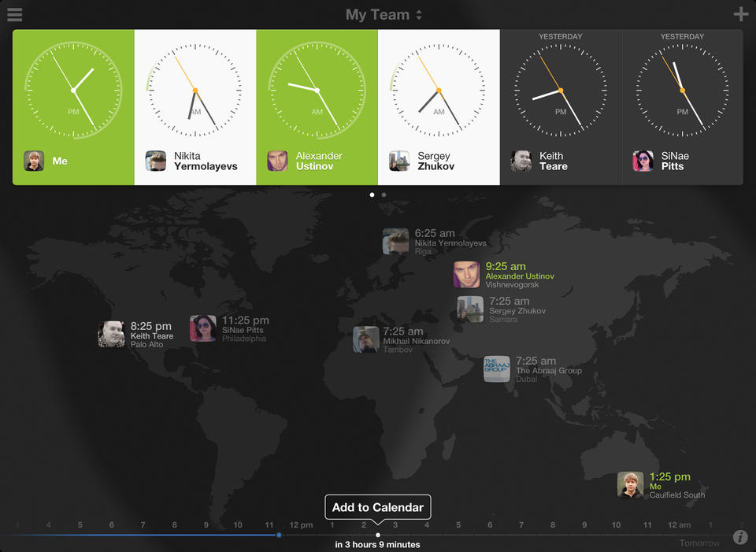
Task: Open the info icon at bottom right
Action: (739, 537)
